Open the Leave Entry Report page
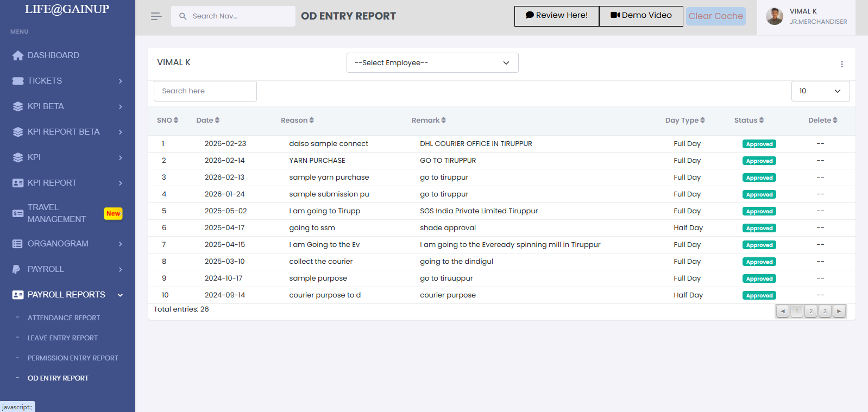The width and height of the screenshot is (868, 412). 62,338
